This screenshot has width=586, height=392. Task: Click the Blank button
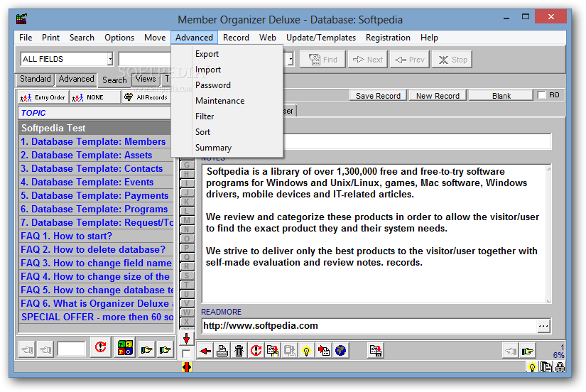click(501, 96)
